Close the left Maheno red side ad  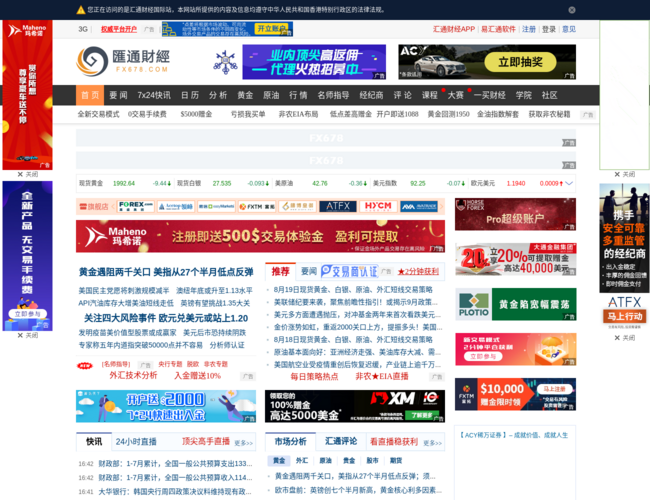(x=28, y=174)
